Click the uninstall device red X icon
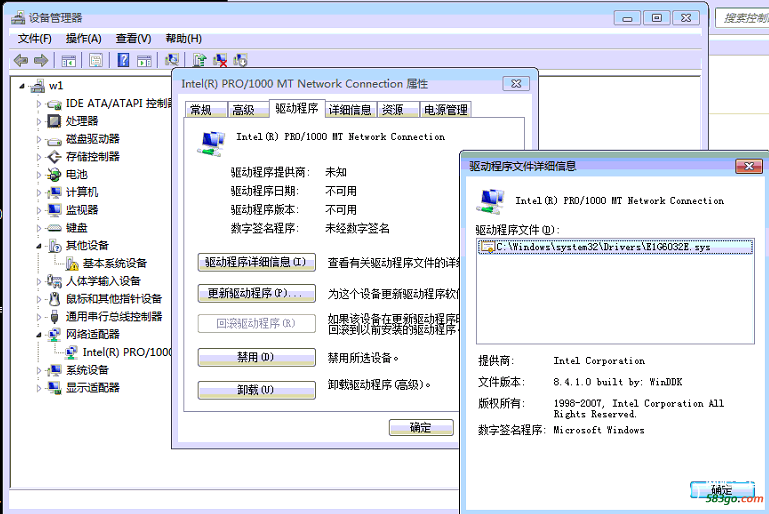Image resolution: width=769 pixels, height=514 pixels. [220, 60]
